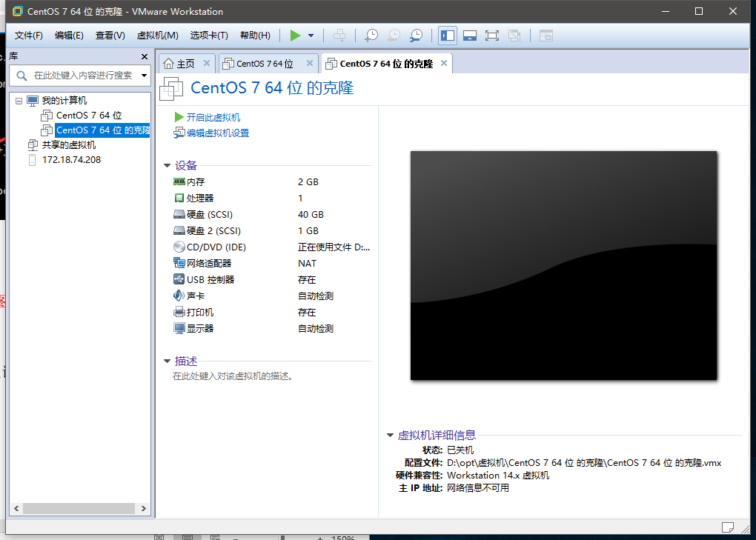Click the green power on toolbar button
Image resolution: width=756 pixels, height=540 pixels.
pos(295,35)
